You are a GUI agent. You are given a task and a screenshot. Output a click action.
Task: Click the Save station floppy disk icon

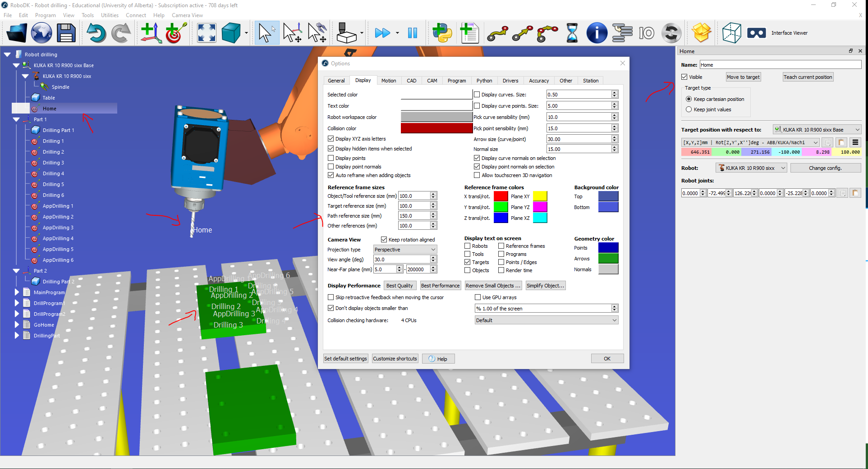(x=66, y=33)
